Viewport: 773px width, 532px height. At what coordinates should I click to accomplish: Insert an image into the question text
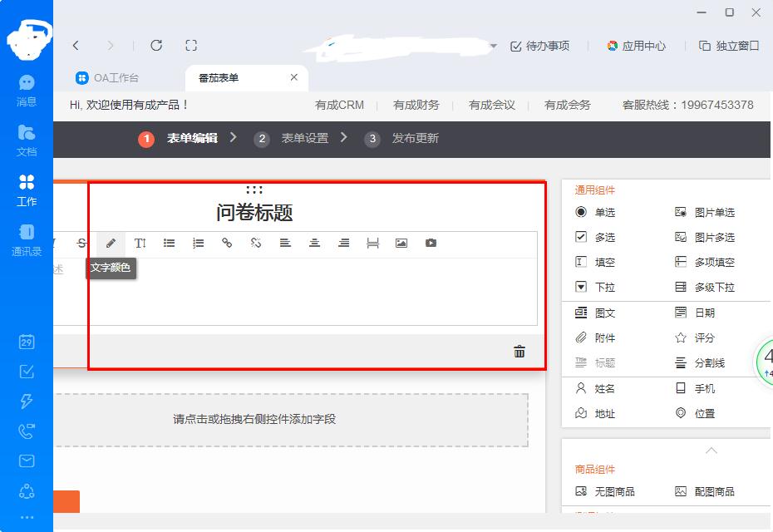click(x=402, y=243)
